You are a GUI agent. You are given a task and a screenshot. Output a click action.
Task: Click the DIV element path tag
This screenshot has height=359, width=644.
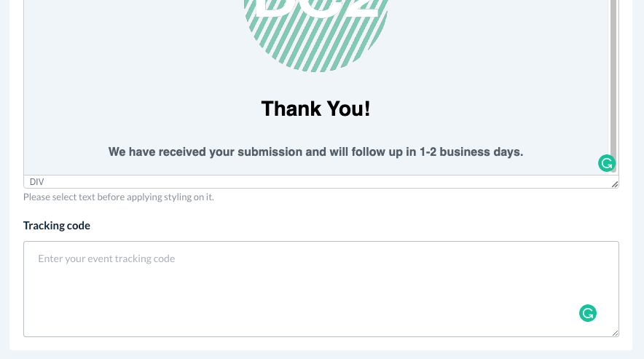click(x=37, y=182)
